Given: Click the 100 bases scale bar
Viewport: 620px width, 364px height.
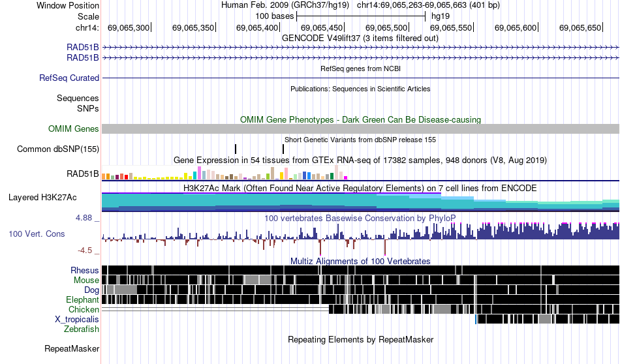Looking at the screenshot, I should 361,16.
